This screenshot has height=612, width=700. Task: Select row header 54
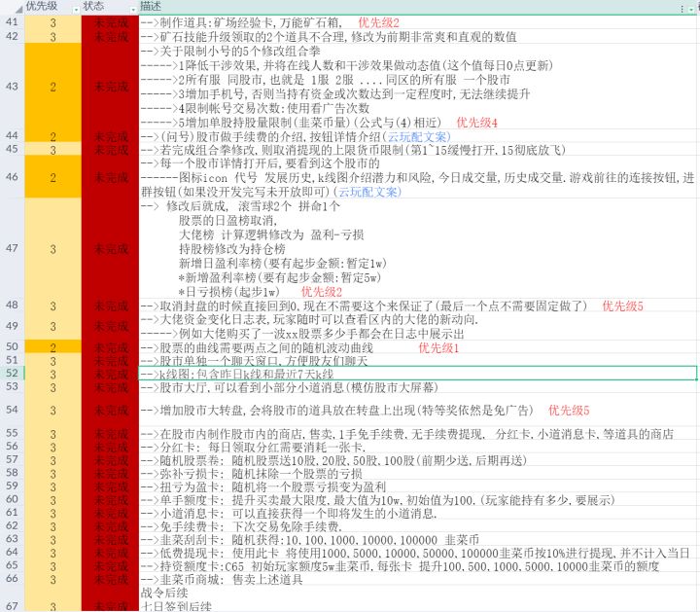[12, 410]
